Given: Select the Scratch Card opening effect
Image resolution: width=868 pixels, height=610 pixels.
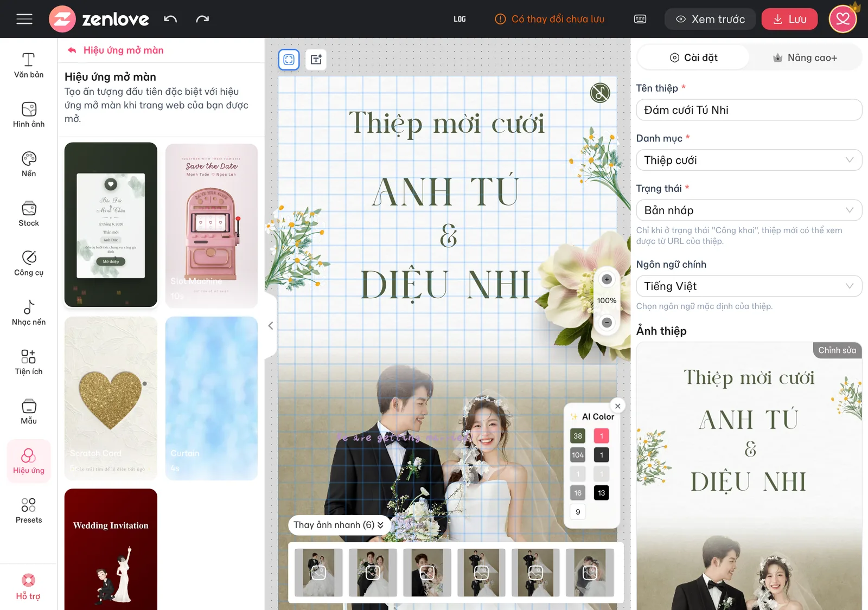Looking at the screenshot, I should pos(111,399).
